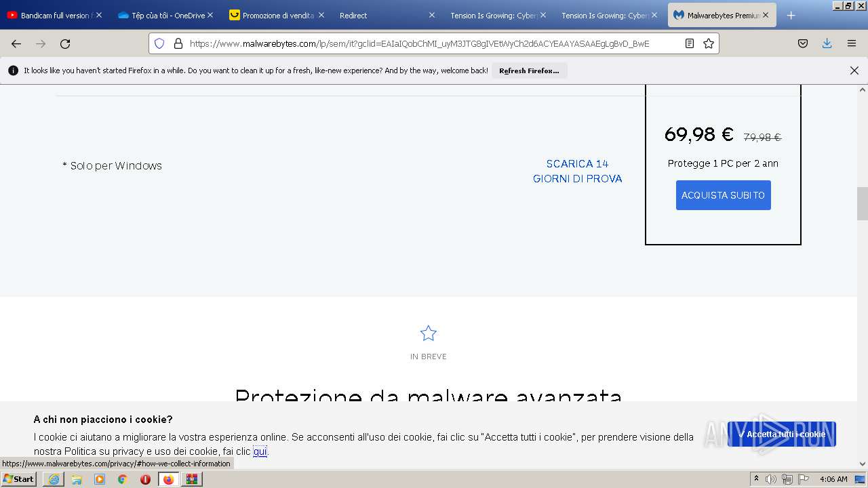868x488 pixels.
Task: Click the 'A chi non piacciono i cookie?' heading
Action: [x=103, y=420]
